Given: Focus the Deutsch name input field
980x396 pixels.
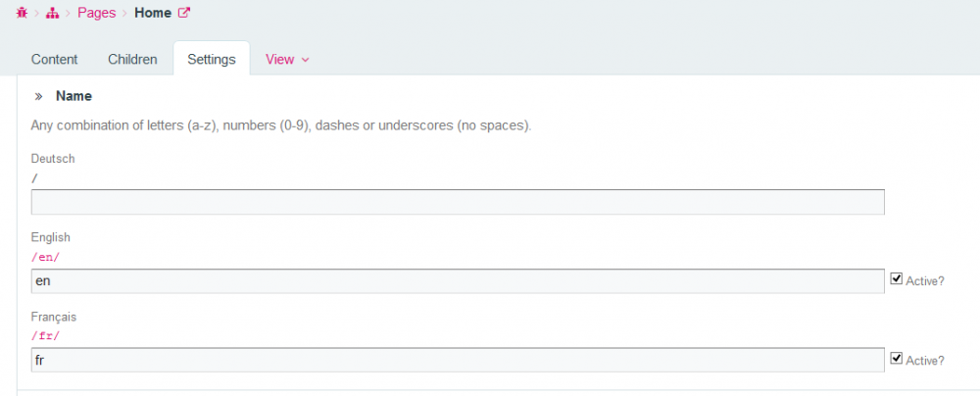Looking at the screenshot, I should [458, 202].
